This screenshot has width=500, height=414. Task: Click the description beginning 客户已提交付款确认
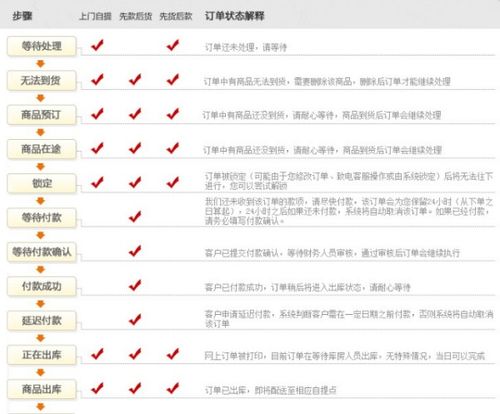tap(332, 253)
